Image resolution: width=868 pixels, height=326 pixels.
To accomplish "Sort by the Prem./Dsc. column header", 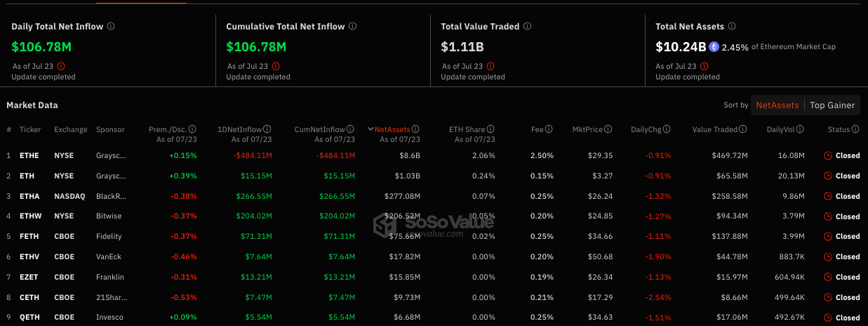I will coord(168,129).
